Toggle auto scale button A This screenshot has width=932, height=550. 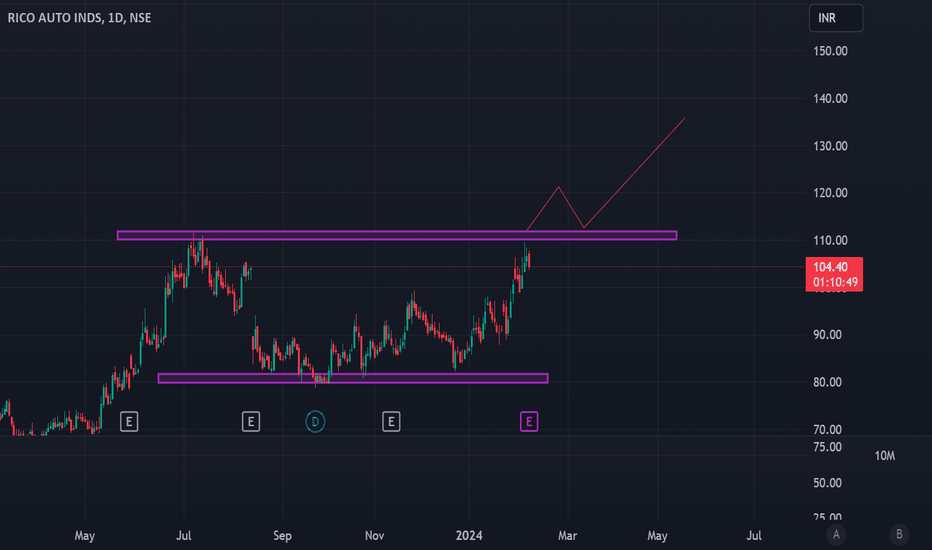pyautogui.click(x=836, y=535)
